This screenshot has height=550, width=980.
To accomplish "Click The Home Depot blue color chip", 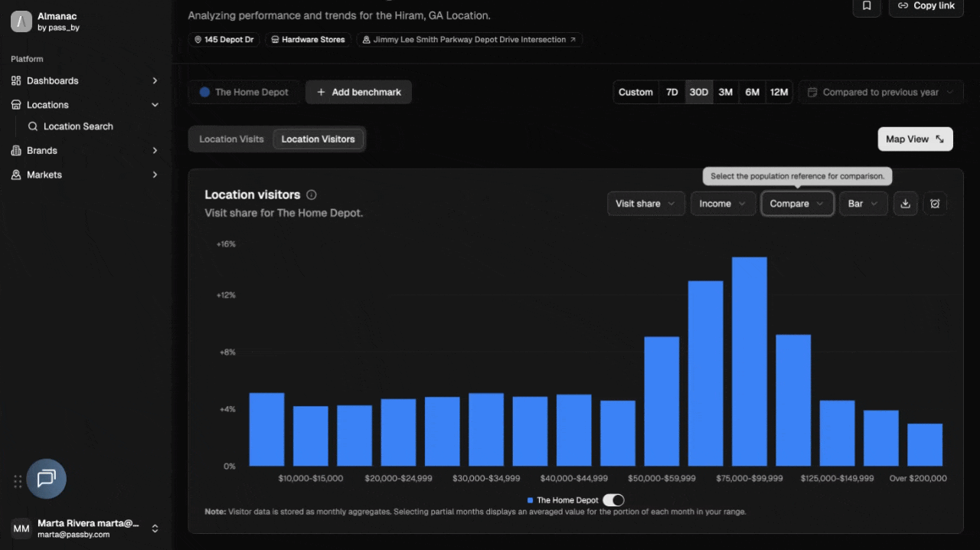I will 204,92.
